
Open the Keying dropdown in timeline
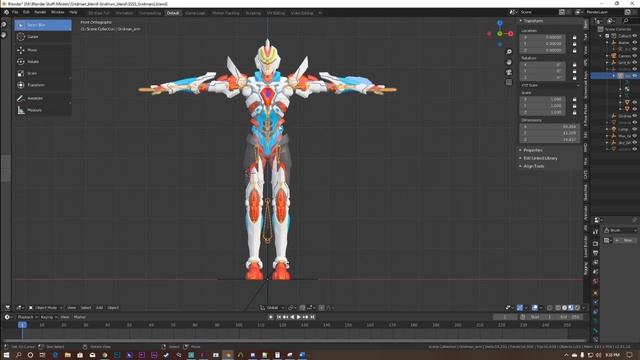point(49,317)
